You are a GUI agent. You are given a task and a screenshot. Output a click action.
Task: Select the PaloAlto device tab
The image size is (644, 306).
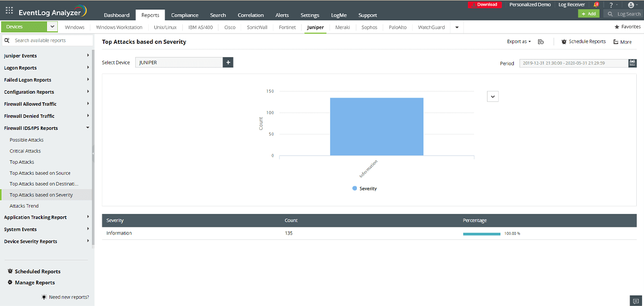pos(398,27)
